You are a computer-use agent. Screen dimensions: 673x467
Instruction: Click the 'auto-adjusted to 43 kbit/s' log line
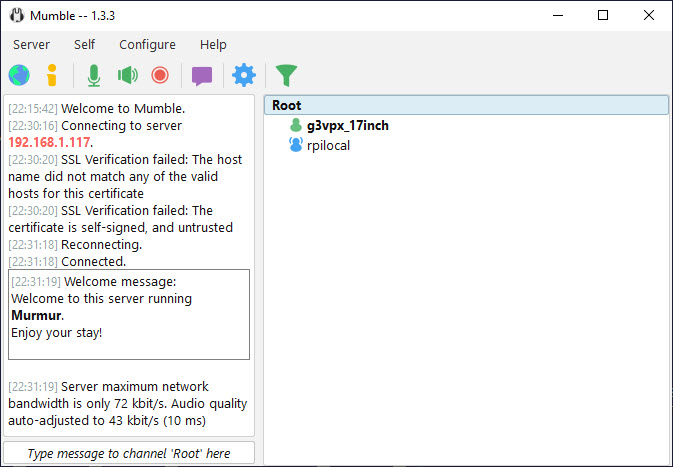[107, 421]
